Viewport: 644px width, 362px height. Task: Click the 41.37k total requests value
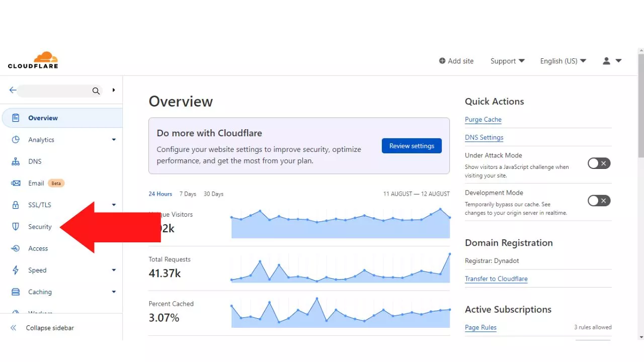(165, 274)
